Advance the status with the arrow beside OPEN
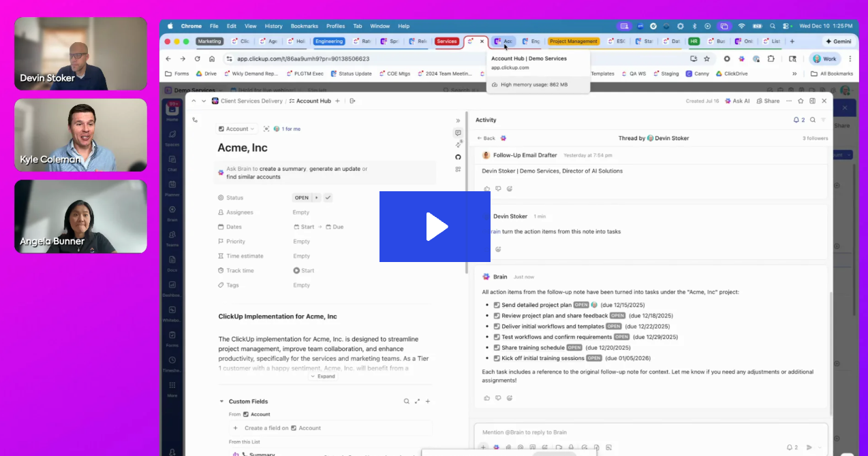The image size is (868, 456). 316,197
